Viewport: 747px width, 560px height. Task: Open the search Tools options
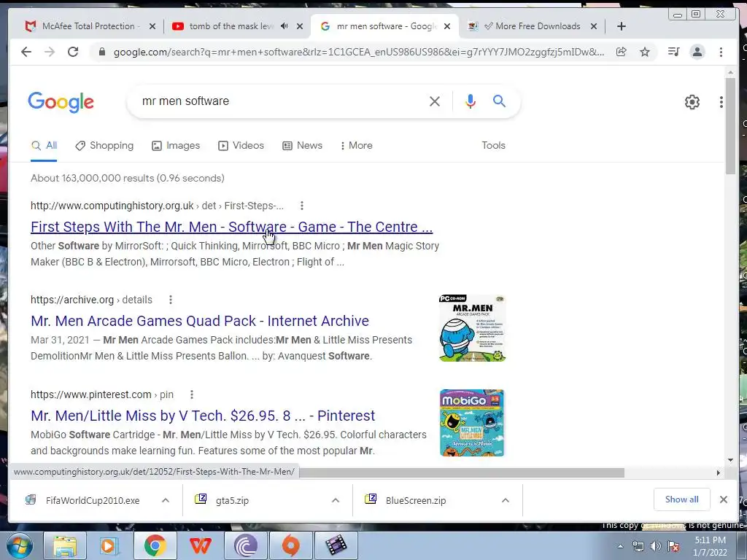pyautogui.click(x=493, y=145)
